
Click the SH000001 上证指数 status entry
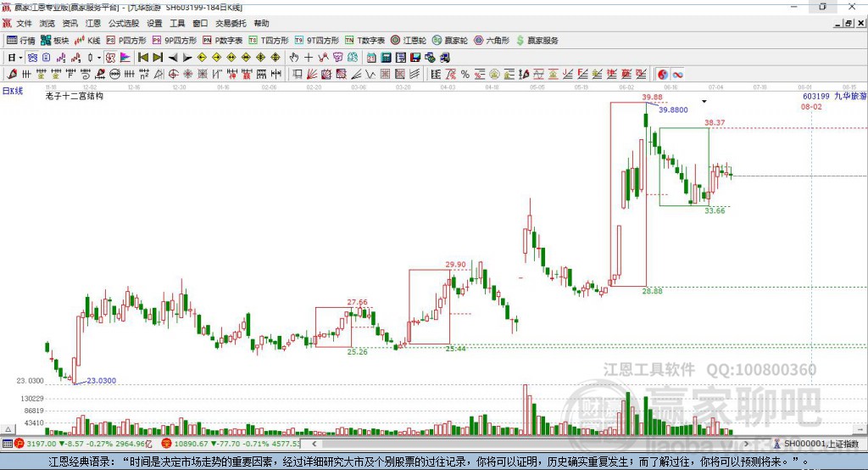click(x=816, y=444)
